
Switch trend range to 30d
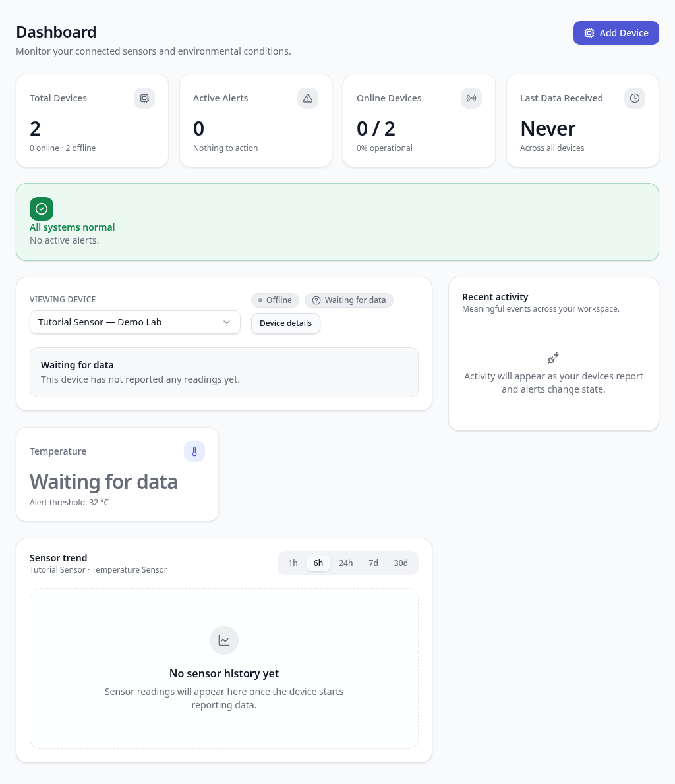[x=401, y=563]
